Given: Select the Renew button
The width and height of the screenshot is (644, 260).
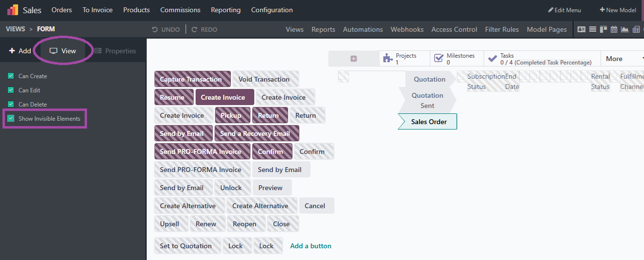Looking at the screenshot, I should pos(207,224).
